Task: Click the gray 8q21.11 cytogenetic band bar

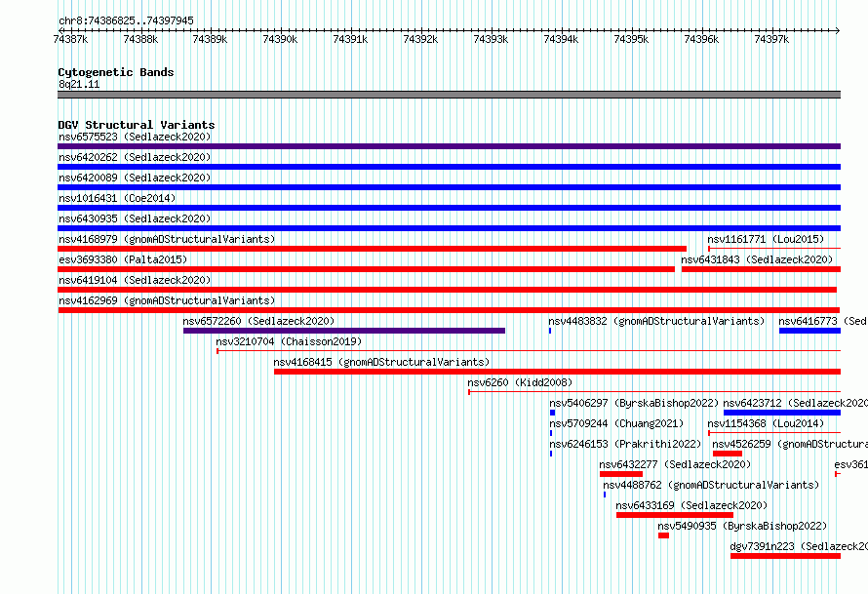Action: 449,95
